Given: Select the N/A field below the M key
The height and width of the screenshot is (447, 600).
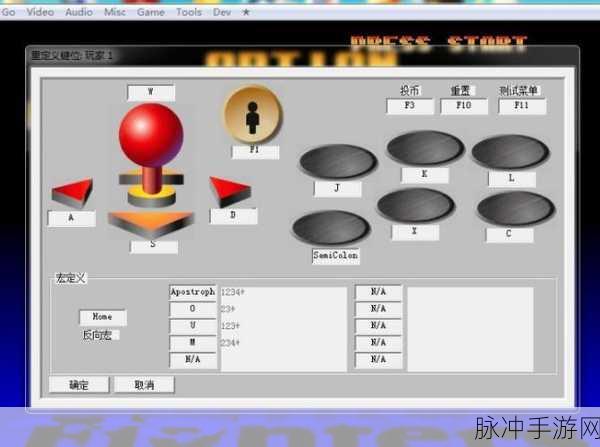Looking at the screenshot, I should [192, 360].
